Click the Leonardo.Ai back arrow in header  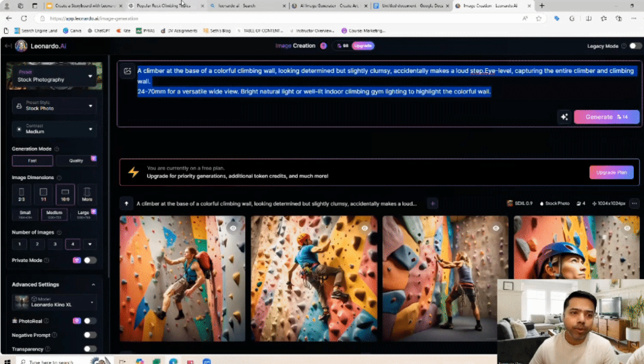(8, 46)
